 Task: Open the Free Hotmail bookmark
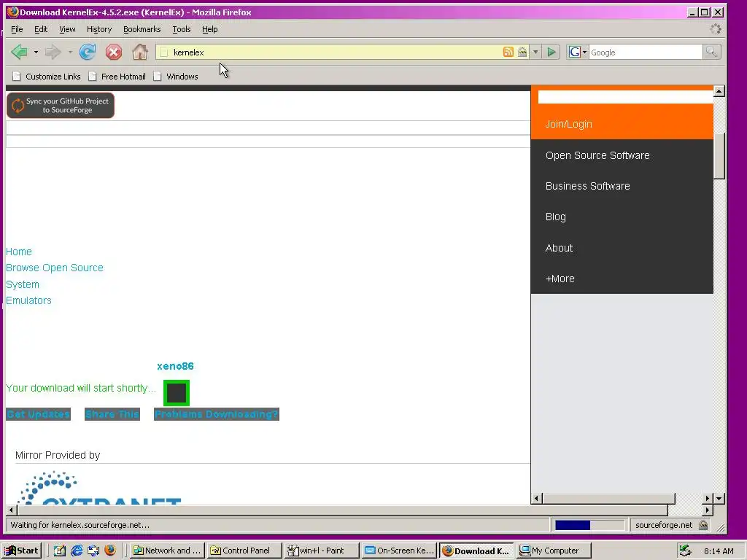[117, 76]
